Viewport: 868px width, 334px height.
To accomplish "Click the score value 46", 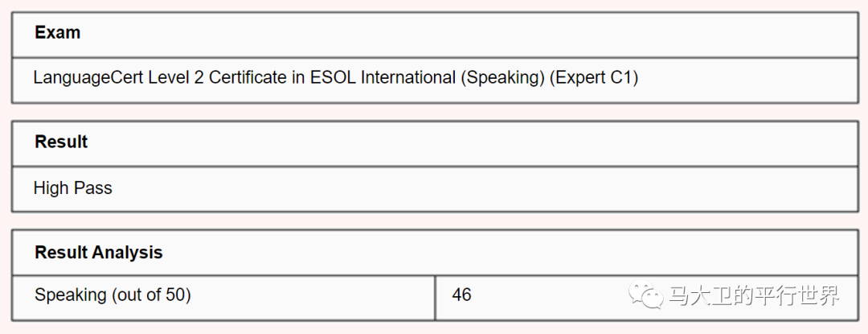I will click(461, 295).
